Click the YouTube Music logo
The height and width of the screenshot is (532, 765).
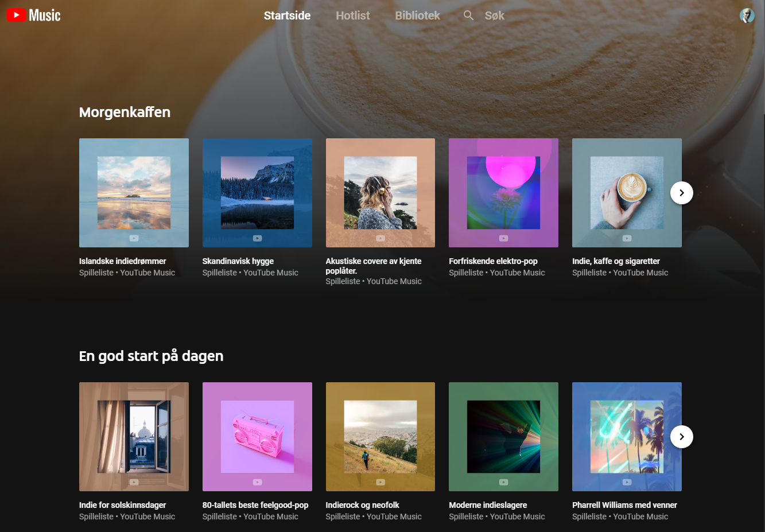coord(33,15)
